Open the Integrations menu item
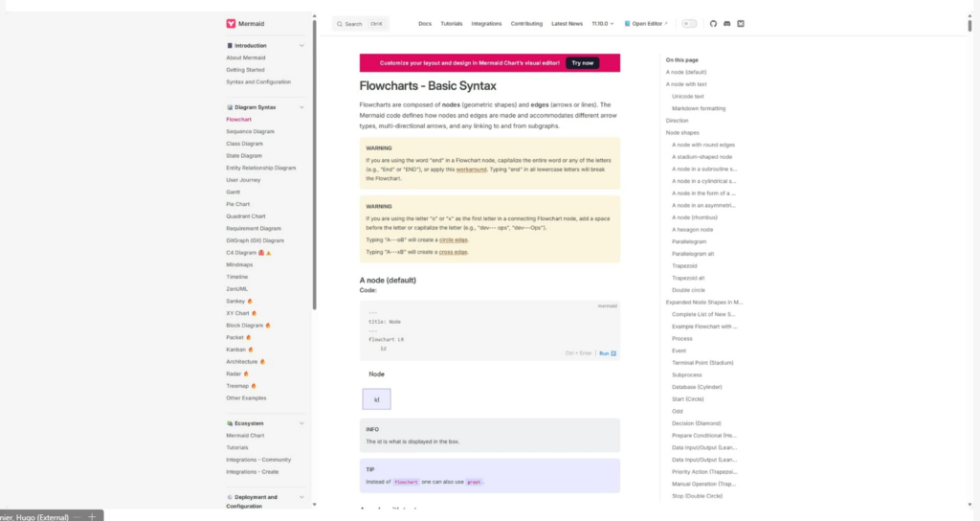 pyautogui.click(x=486, y=24)
